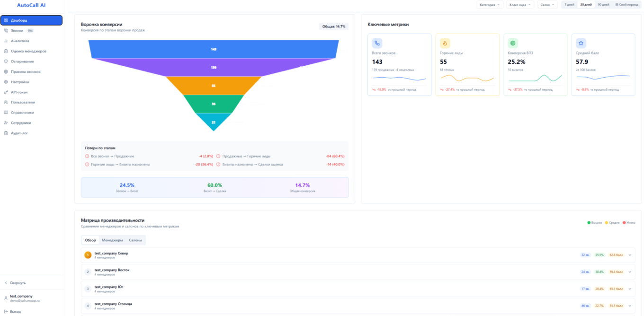644x316 pixels.
Task: Open Пользователи via its people icon
Action: pos(6,102)
